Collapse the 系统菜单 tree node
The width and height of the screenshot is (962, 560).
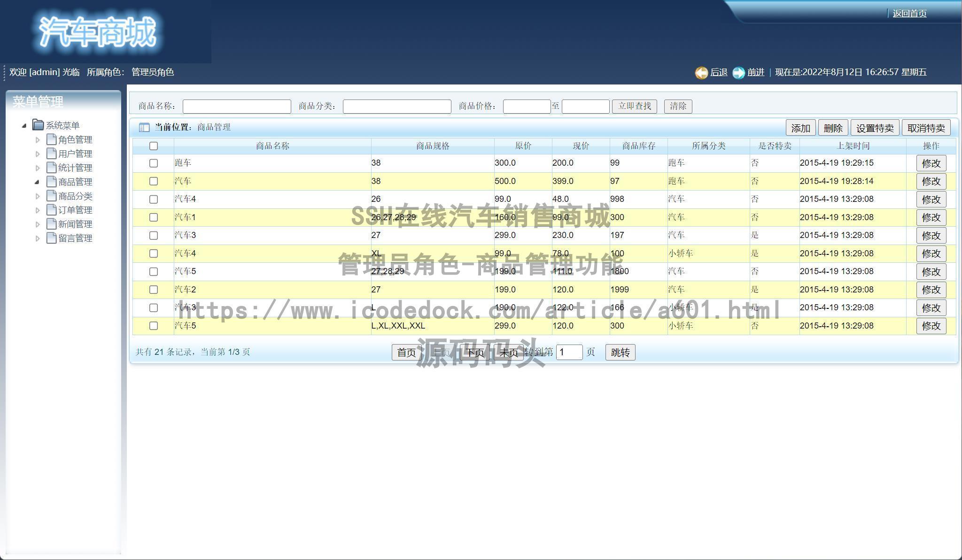(24, 126)
